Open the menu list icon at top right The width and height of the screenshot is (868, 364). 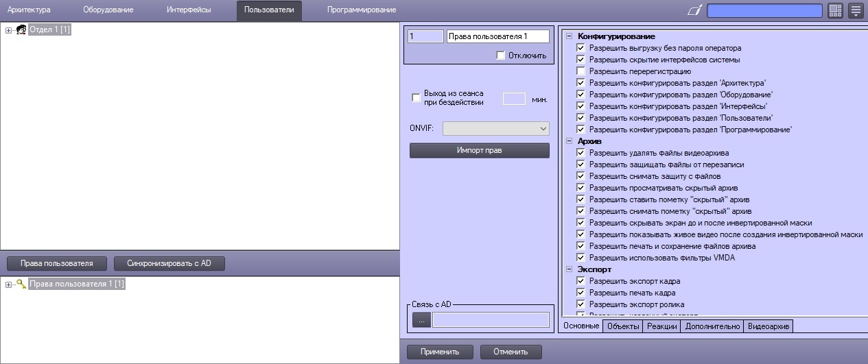click(x=856, y=10)
